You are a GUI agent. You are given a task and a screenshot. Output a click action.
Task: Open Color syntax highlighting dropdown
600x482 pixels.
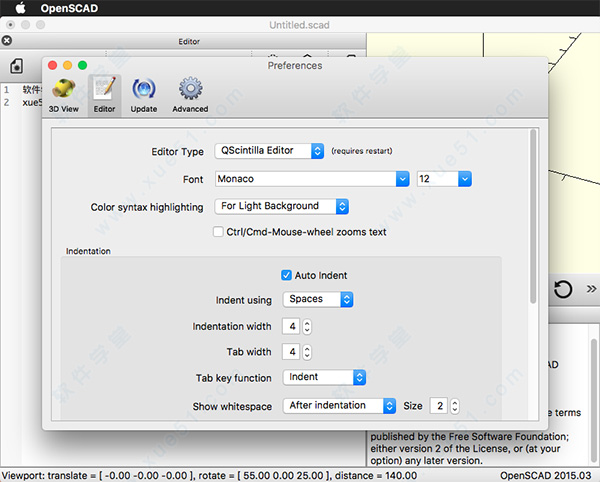click(x=282, y=207)
